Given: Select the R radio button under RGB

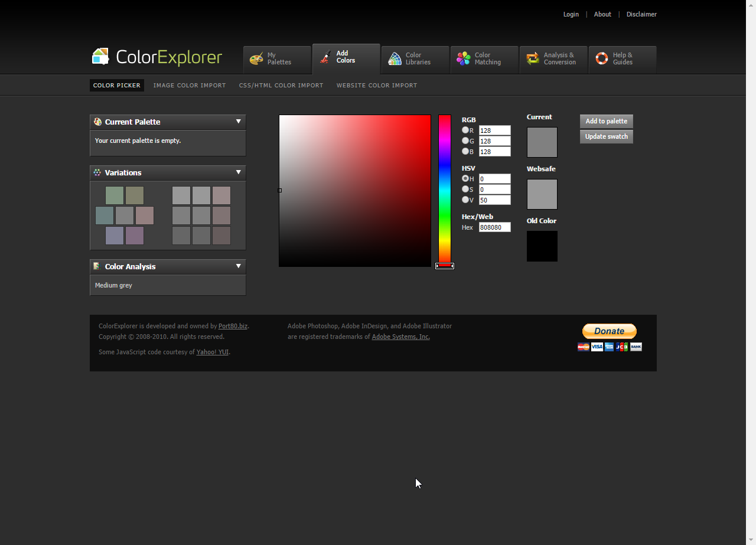Looking at the screenshot, I should [x=465, y=130].
